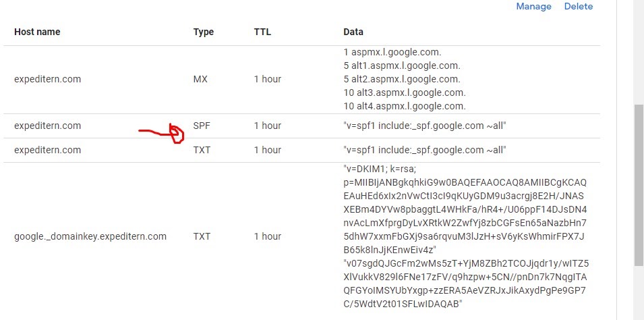Click the TXT row's spf1 data value
The width and height of the screenshot is (644, 320).
click(x=425, y=150)
